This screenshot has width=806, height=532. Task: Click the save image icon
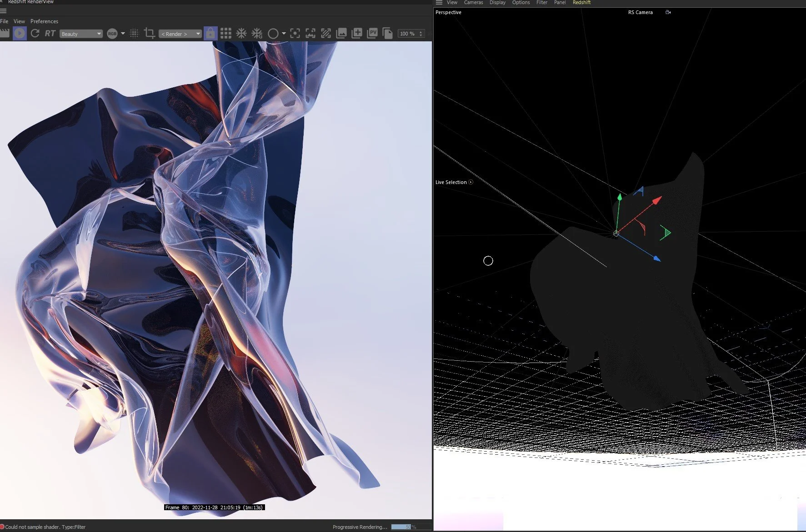(341, 33)
